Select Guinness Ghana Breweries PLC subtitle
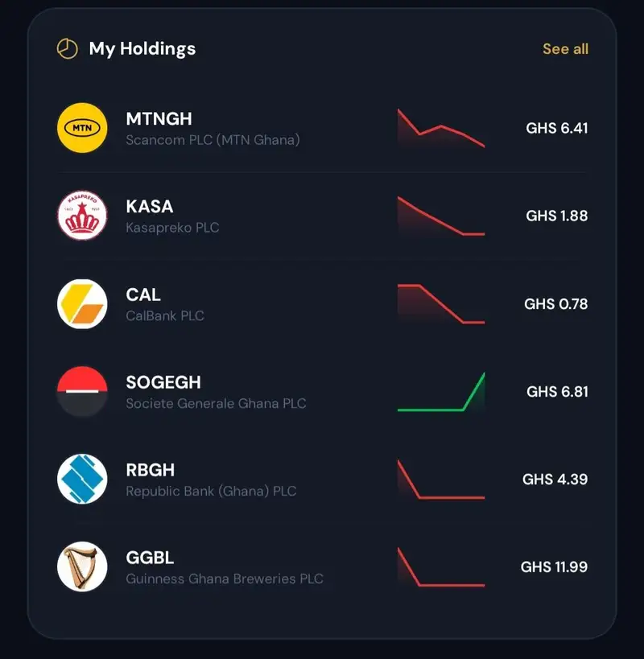 (225, 579)
